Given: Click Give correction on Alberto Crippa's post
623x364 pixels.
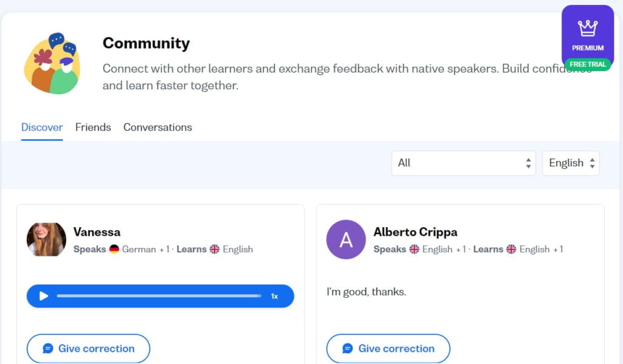Looking at the screenshot, I should pyautogui.click(x=388, y=348).
